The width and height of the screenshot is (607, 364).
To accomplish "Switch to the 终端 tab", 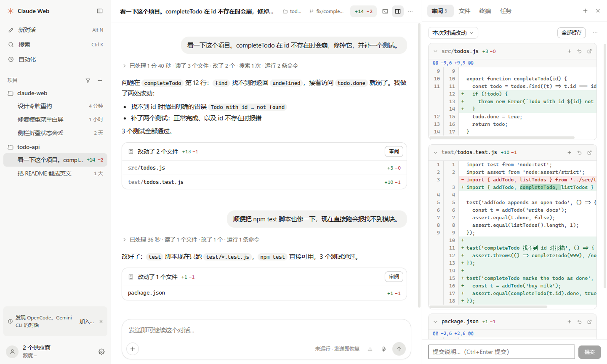I will coord(485,11).
